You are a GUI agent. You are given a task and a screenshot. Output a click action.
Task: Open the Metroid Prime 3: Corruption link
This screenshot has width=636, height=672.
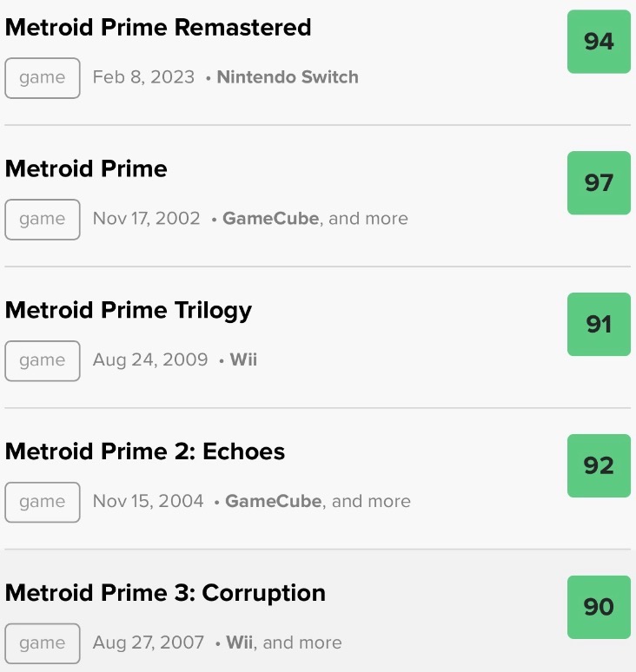coord(165,594)
